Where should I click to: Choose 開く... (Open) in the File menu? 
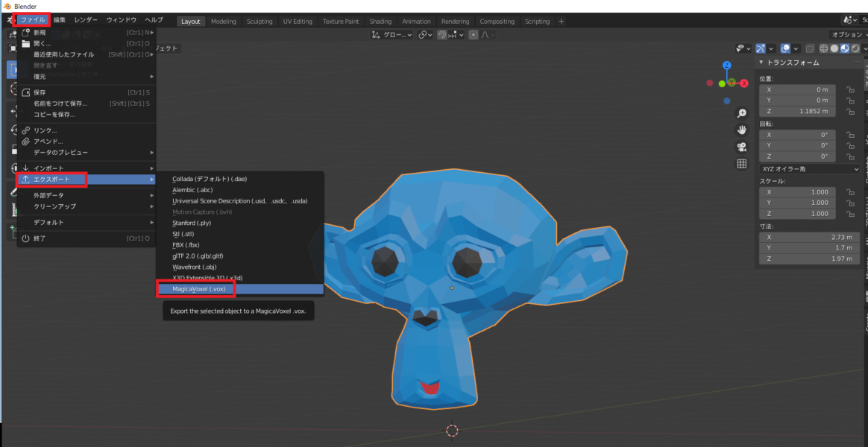[87, 44]
